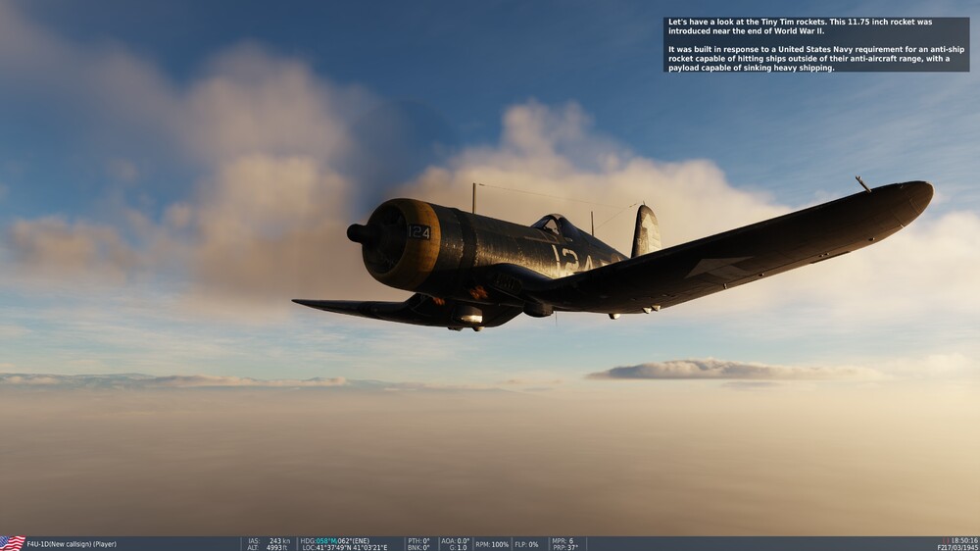Click the FLP flaps percentage indicator
This screenshot has height=551, width=980.
coord(527,544)
